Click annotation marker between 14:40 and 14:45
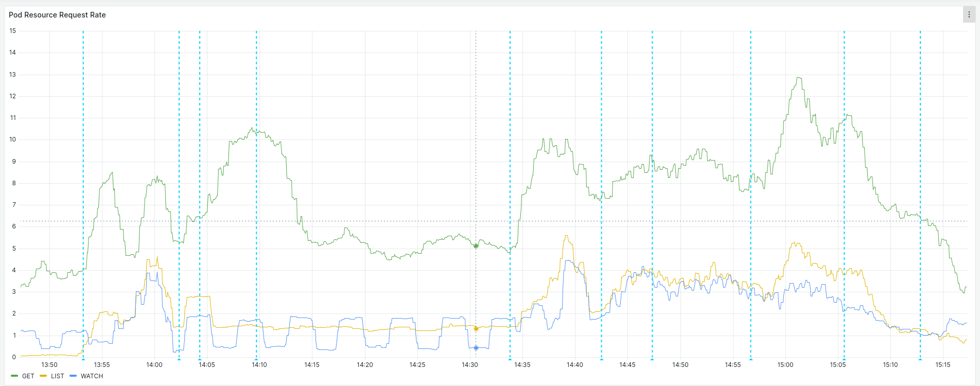 pyautogui.click(x=601, y=358)
